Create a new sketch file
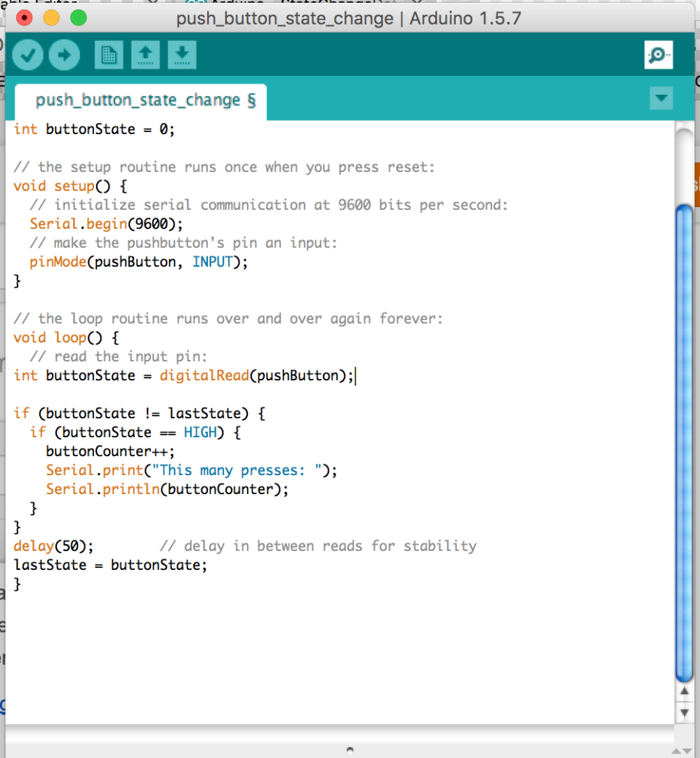The width and height of the screenshot is (700, 758). 109,55
